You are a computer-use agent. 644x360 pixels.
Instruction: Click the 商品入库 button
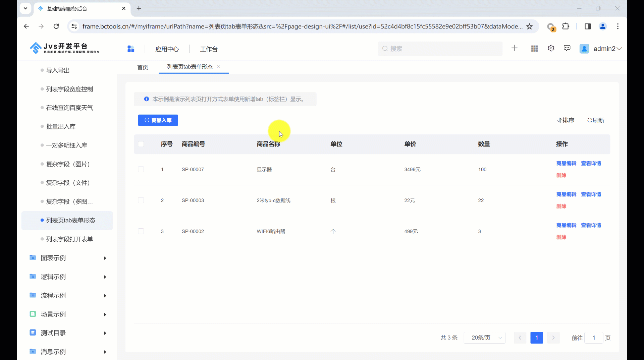(158, 120)
